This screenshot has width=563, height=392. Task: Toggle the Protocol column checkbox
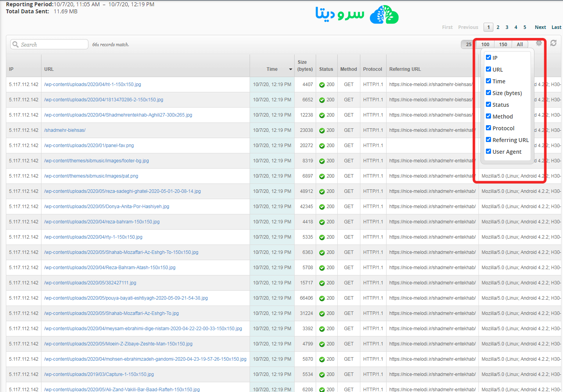point(488,128)
